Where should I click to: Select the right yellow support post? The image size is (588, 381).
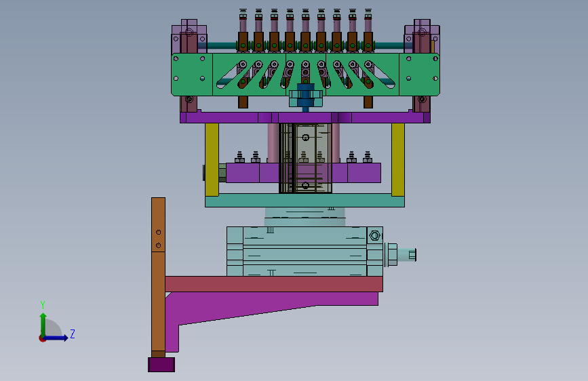[x=398, y=159]
